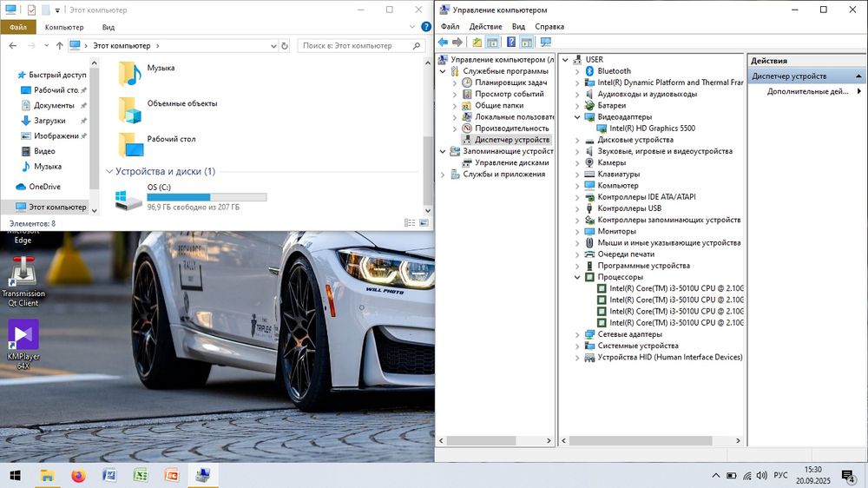Expand the Контроллеры USB category
The image size is (868, 488).
(x=577, y=208)
